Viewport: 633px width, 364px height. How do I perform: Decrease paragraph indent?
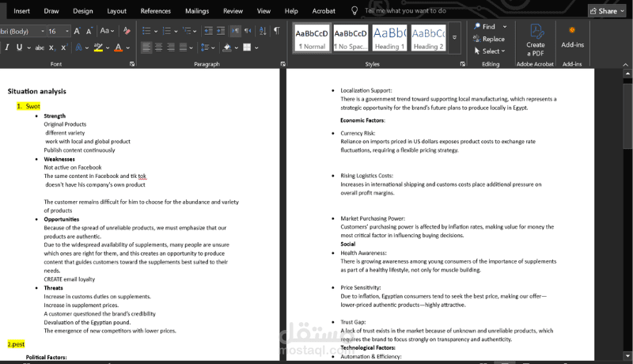pos(208,31)
